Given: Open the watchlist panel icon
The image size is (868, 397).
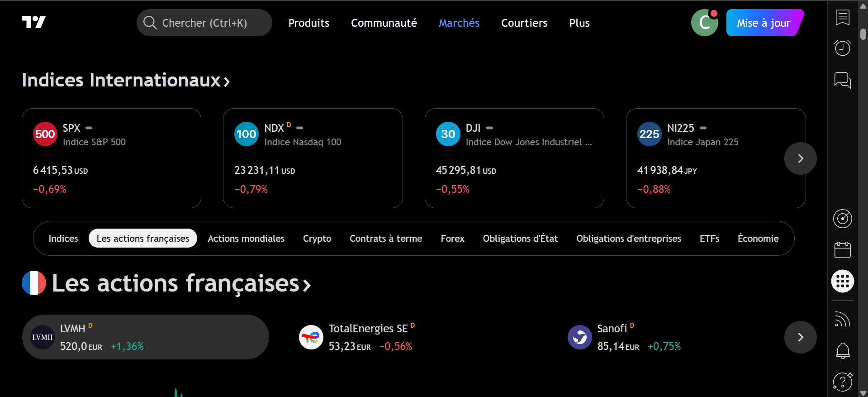Looking at the screenshot, I should (x=842, y=18).
